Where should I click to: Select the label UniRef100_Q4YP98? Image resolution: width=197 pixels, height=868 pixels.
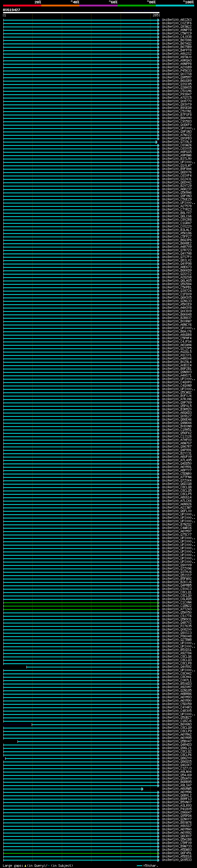click(x=177, y=264)
